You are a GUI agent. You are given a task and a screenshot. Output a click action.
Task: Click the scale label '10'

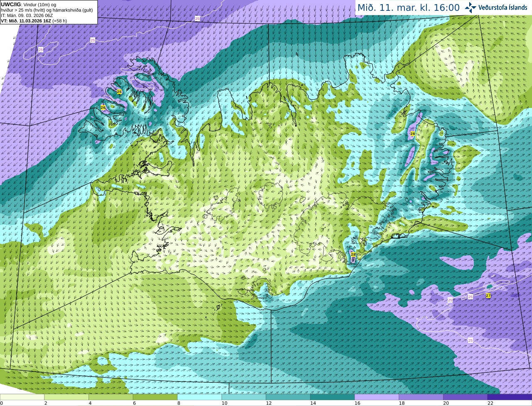pos(224,403)
